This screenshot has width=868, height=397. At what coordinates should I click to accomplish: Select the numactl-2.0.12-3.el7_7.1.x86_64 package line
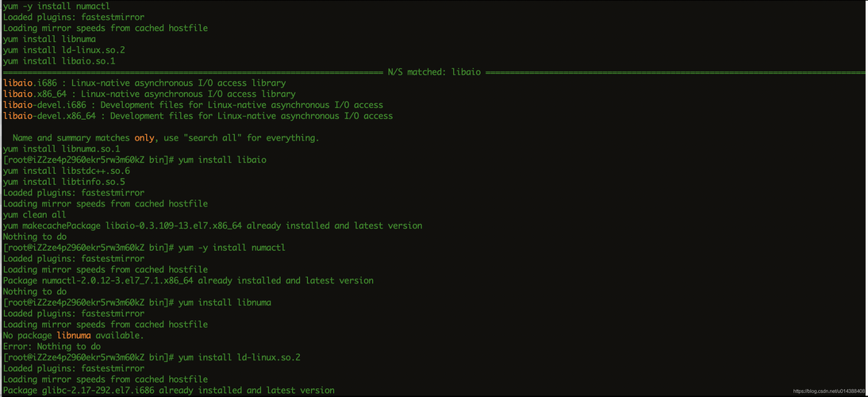(x=188, y=281)
